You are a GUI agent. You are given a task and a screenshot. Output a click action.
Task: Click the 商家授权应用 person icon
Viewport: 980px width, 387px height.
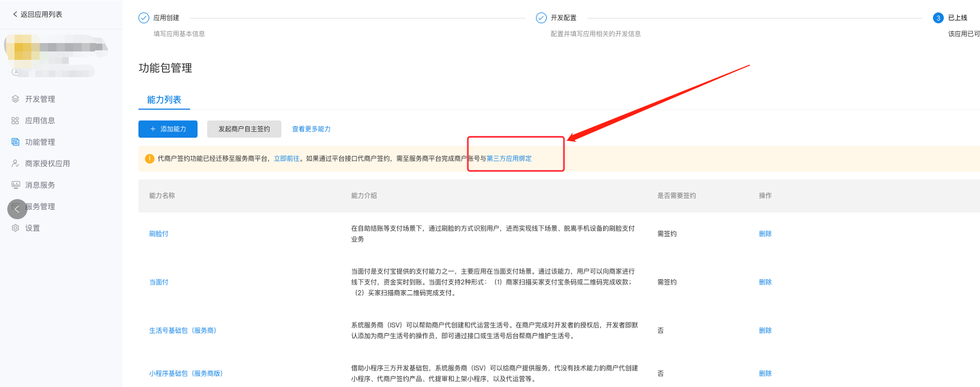click(15, 163)
